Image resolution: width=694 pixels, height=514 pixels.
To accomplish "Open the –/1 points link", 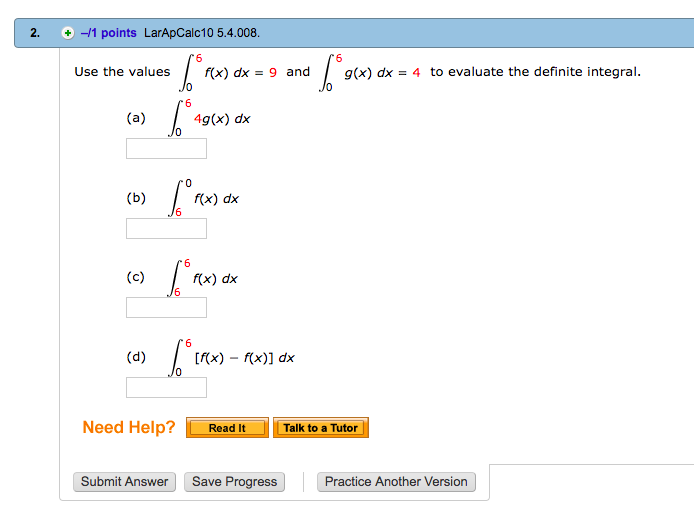I will tap(108, 33).
